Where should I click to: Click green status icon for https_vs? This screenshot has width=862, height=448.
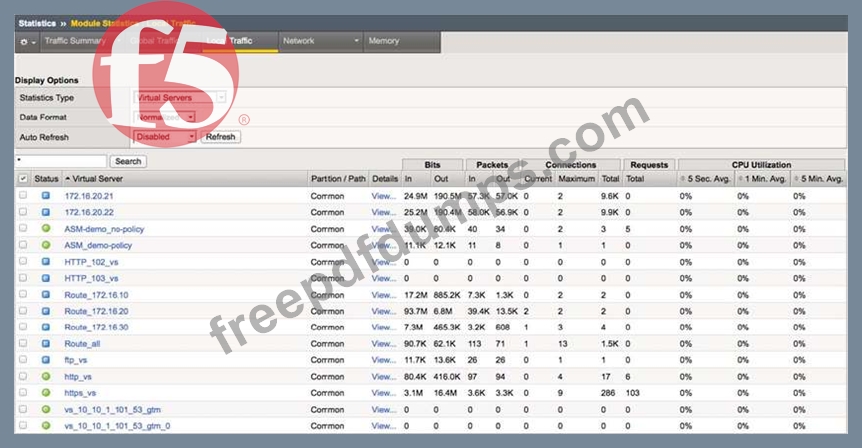click(45, 393)
